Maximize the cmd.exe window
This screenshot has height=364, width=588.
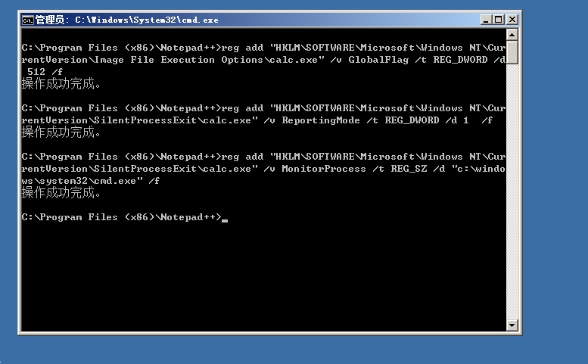coord(499,20)
